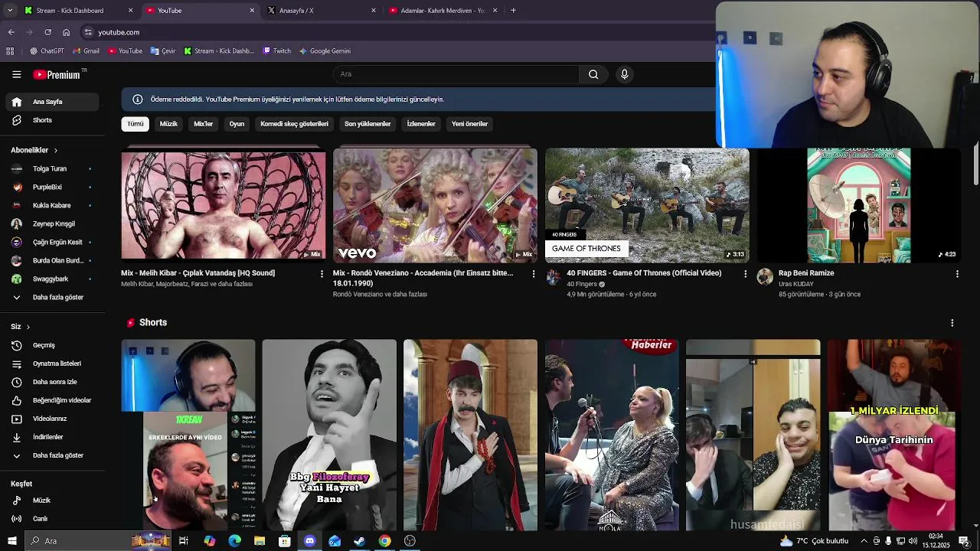Open Swaggybark subscription channel
The width and height of the screenshot is (980, 551).
[x=51, y=279]
